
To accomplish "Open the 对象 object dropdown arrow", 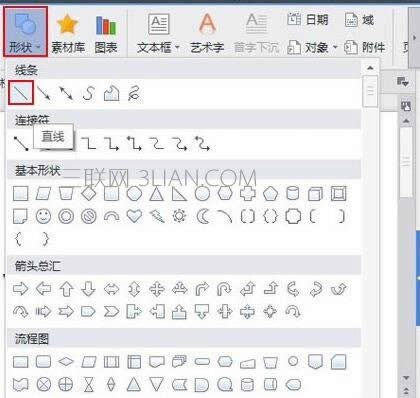I will [334, 47].
